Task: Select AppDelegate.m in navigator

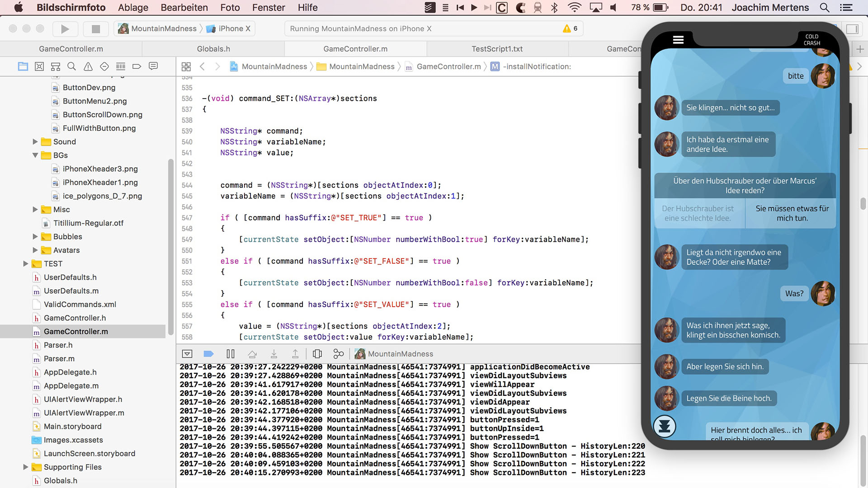Action: pos(71,386)
